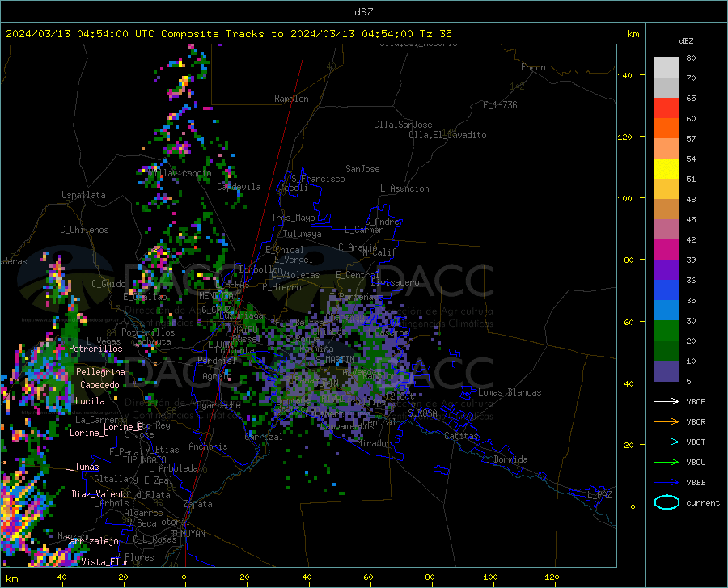Click the Clla.El_Cavadito map label

coord(447,135)
